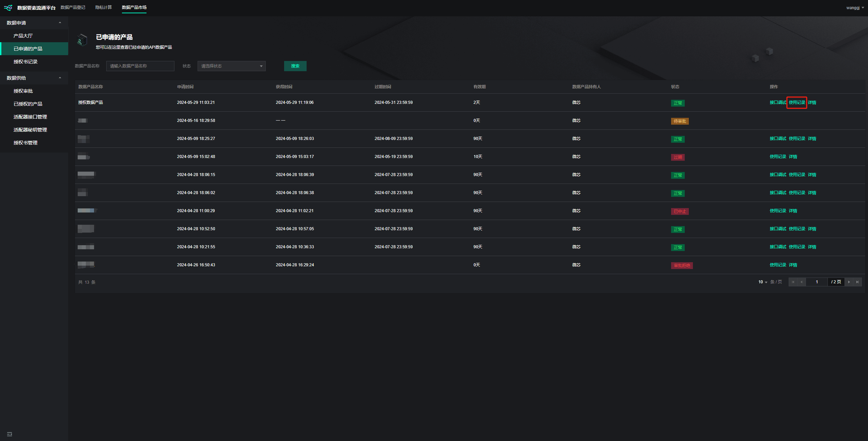Open 授权书记录 in the sidebar

26,62
